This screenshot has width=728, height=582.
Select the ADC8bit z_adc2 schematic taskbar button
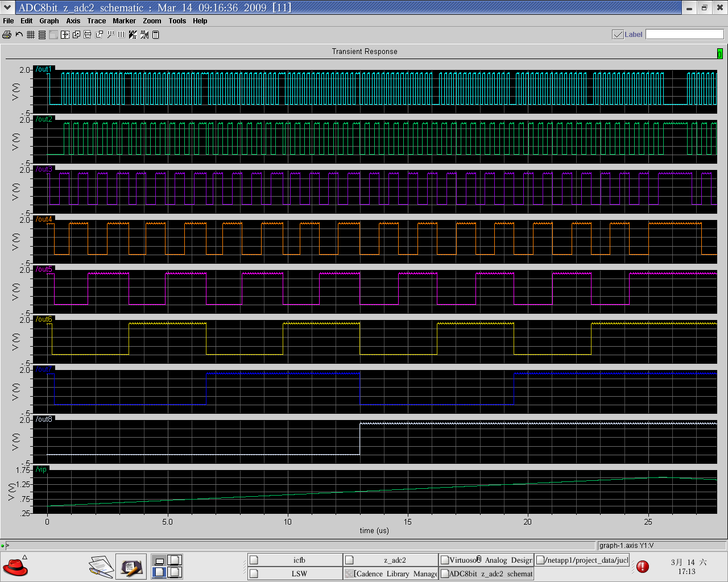[x=486, y=573]
